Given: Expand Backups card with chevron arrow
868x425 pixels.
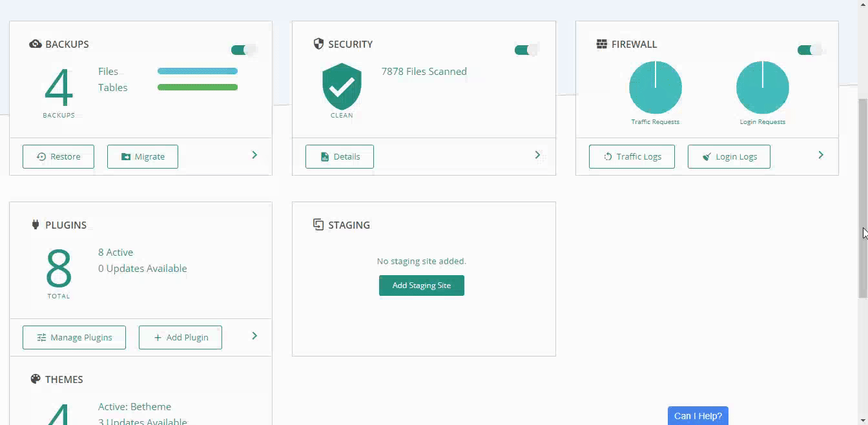Looking at the screenshot, I should [254, 155].
